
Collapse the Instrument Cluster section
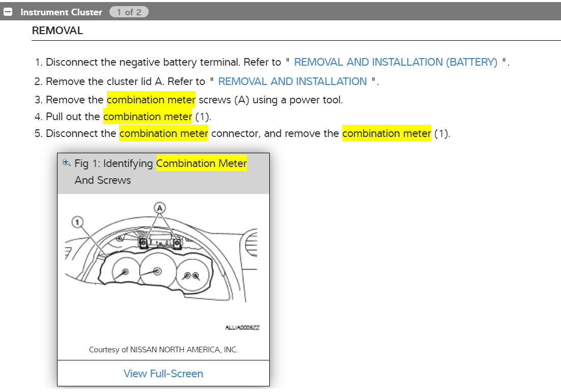coord(8,12)
